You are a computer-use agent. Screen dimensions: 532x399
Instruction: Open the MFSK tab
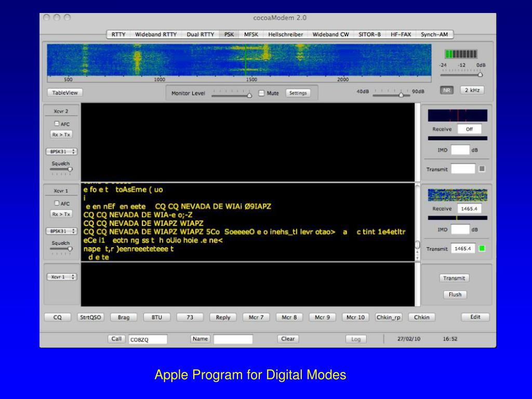pyautogui.click(x=251, y=34)
